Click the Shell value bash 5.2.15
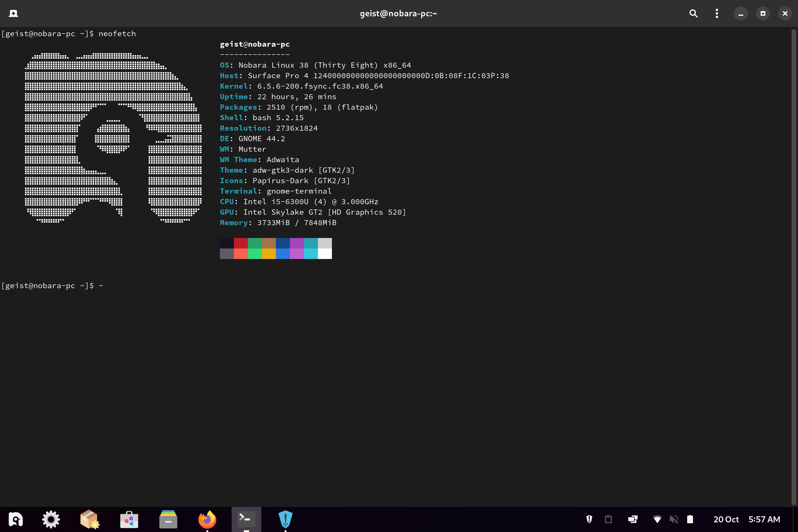This screenshot has width=798, height=532. (x=278, y=118)
